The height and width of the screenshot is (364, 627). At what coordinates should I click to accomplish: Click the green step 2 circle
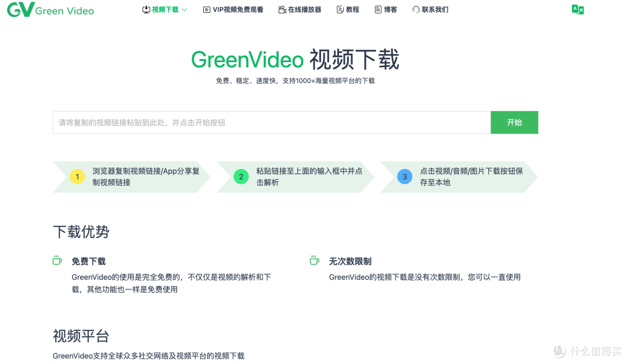(241, 177)
